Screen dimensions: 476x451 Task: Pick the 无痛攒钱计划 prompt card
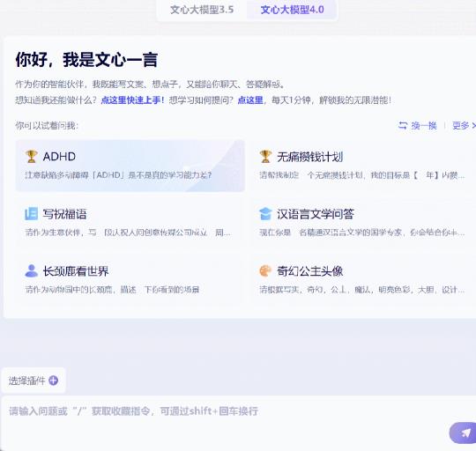pos(362,166)
